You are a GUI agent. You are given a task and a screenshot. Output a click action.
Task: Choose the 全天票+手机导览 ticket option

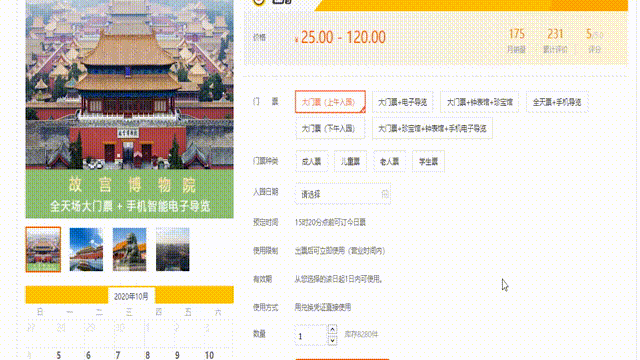557,102
